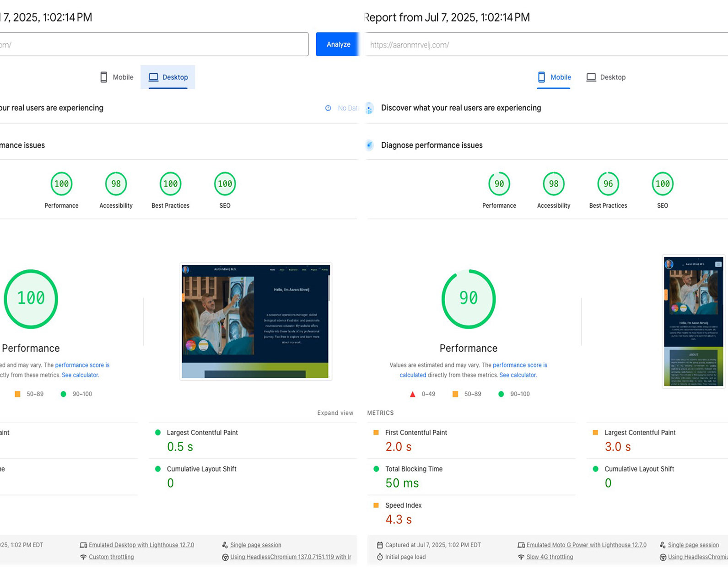Click the stopwatch icon beside Initial page load
Viewport: 728px width, 569px height.
(x=380, y=557)
